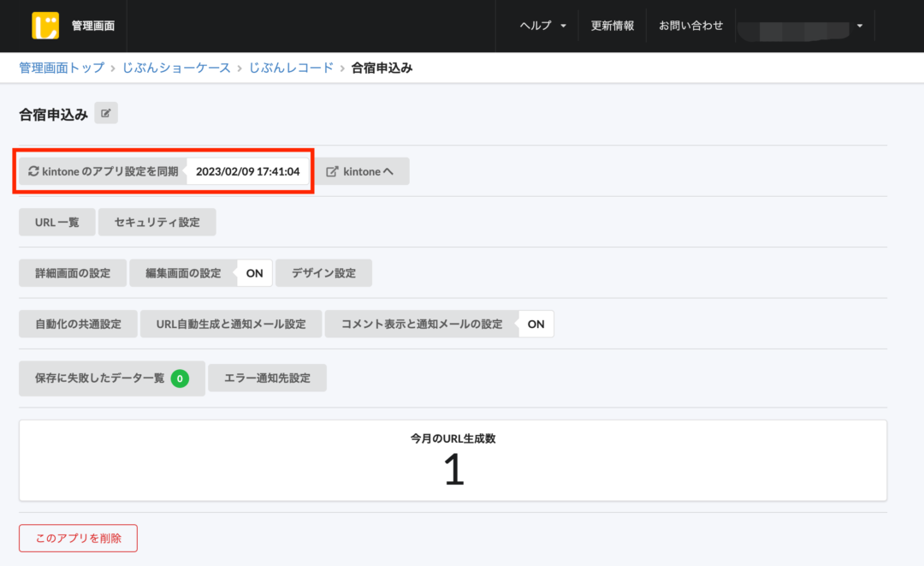The height and width of the screenshot is (566, 924).
Task: Click the external link icon on kintone へ
Action: coord(334,170)
